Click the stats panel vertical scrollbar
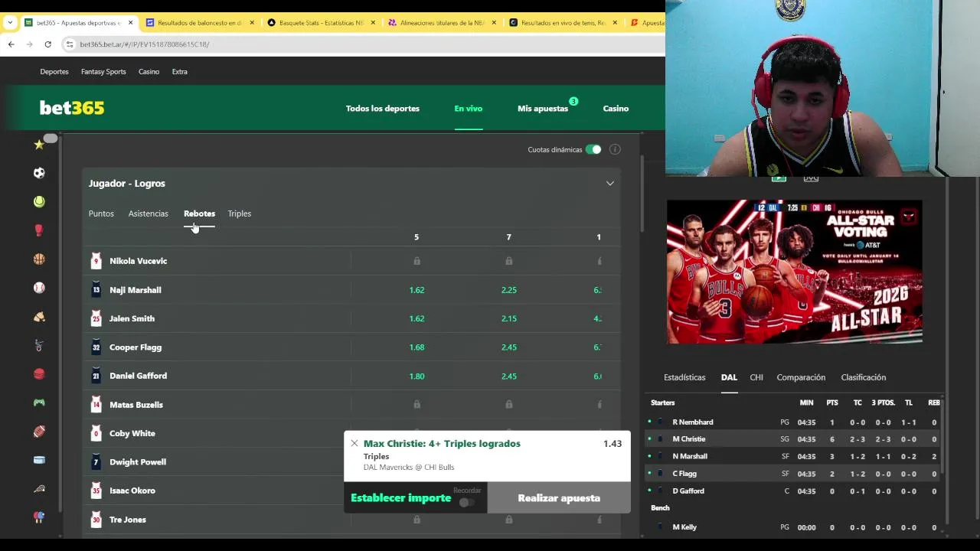Image resolution: width=980 pixels, height=551 pixels. pyautogui.click(x=942, y=436)
